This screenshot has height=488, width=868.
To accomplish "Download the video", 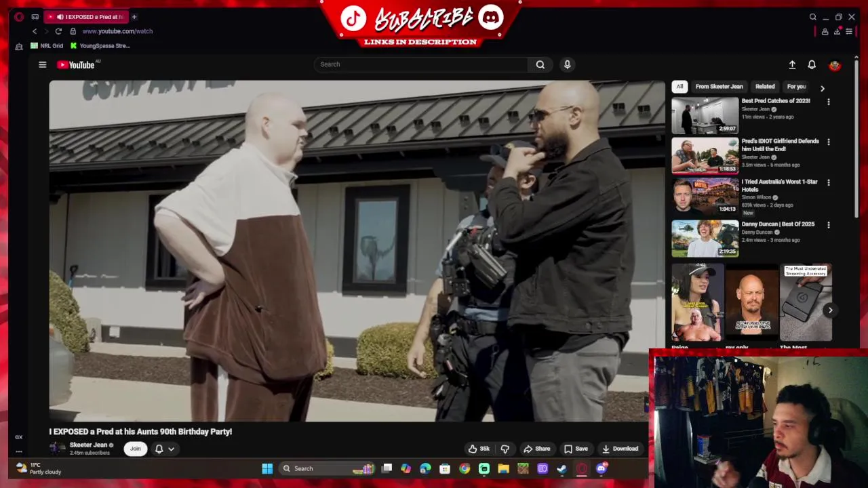I will click(620, 449).
